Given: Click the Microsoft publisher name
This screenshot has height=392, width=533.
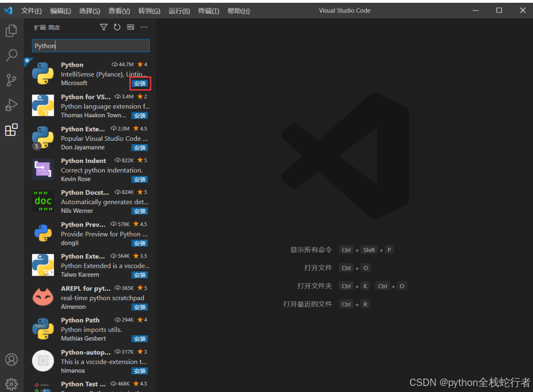Looking at the screenshot, I should 74,83.
